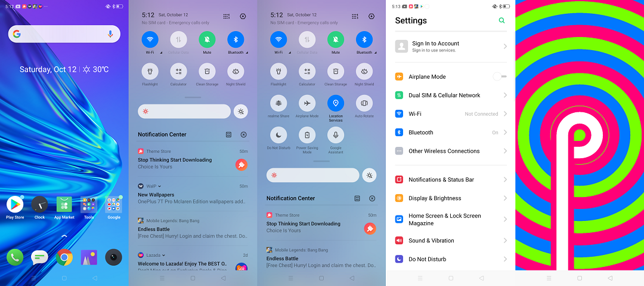Screen dimensions: 644x286
Task: Open Wi-Fi options arrow in the collapsed quick panel
Action: click(161, 53)
